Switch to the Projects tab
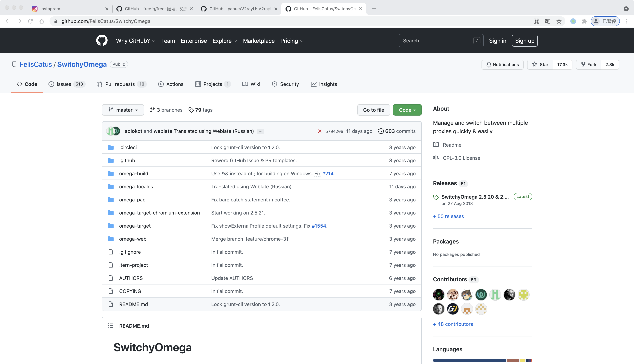This screenshot has height=364, width=634. [x=213, y=84]
